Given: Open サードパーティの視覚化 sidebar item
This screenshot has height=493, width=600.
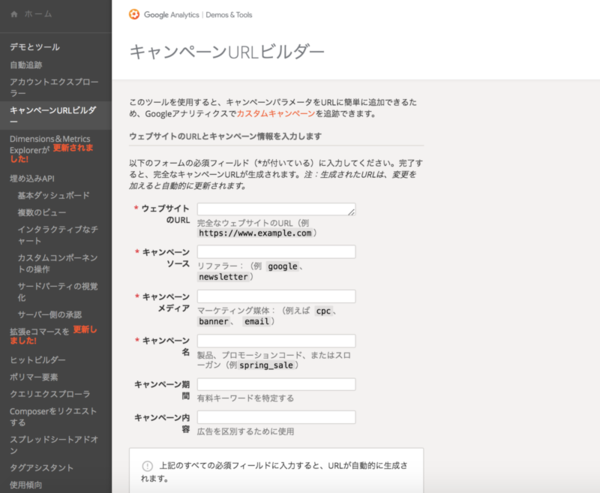Looking at the screenshot, I should pos(58,292).
